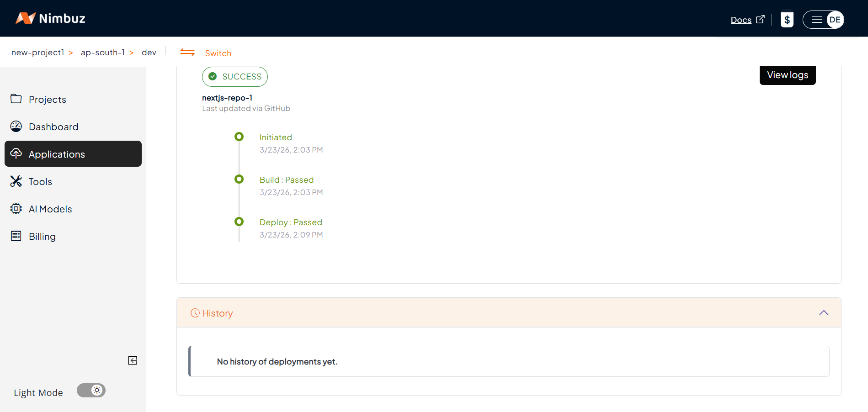868x412 pixels.
Task: Go to Billing in the sidebar
Action: [42, 236]
